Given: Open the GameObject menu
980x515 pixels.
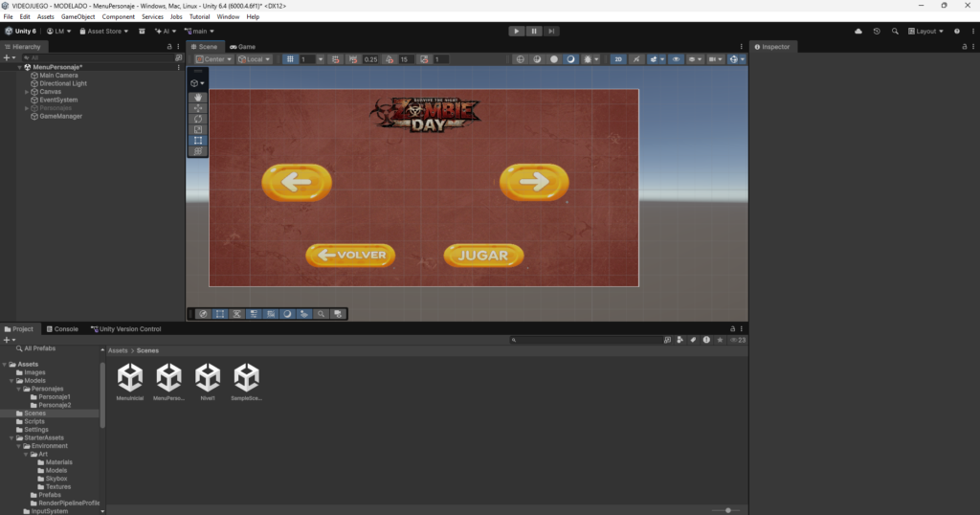Looking at the screenshot, I should (78, 17).
